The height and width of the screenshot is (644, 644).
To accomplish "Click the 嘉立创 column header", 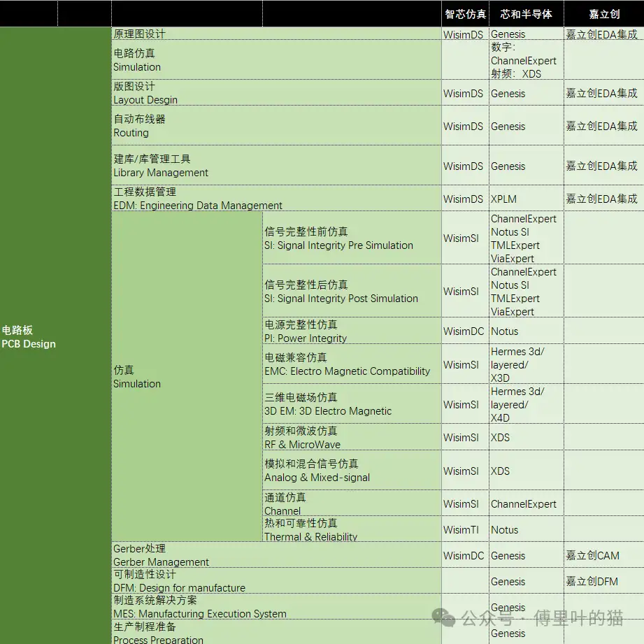I will point(603,14).
